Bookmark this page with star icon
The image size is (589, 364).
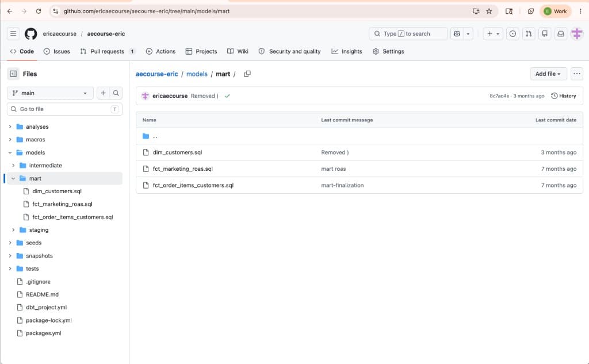pos(489,12)
